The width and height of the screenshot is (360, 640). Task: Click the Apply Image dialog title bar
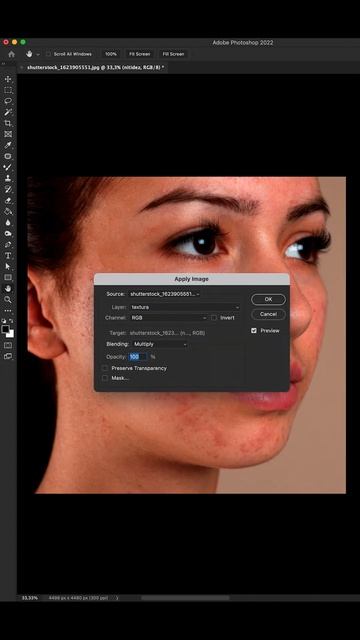coord(191,279)
